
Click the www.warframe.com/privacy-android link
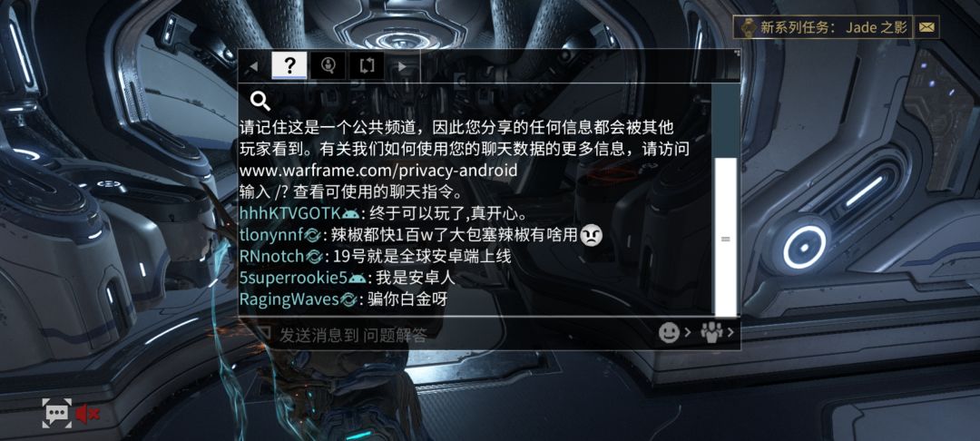click(x=378, y=170)
